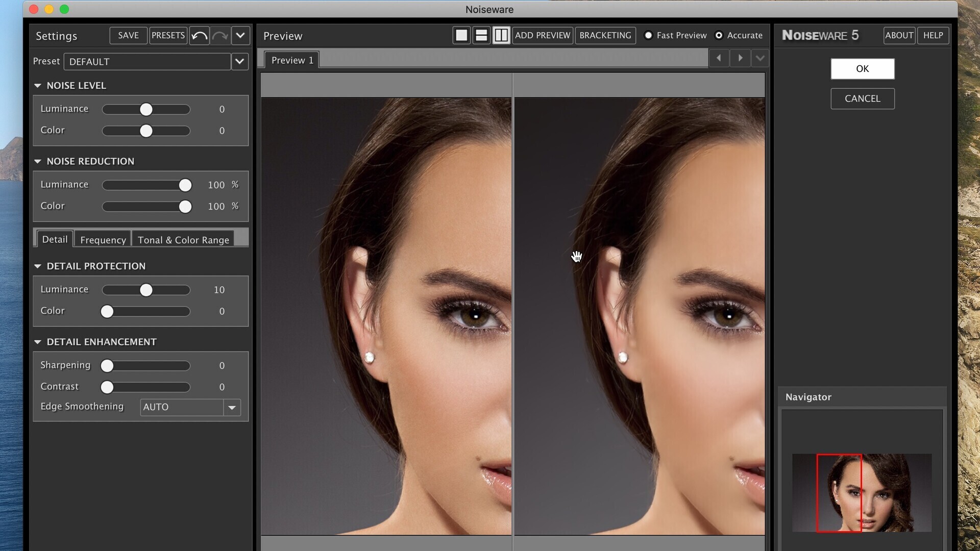This screenshot has height=551, width=980.
Task: Open the HELP button
Action: pyautogui.click(x=933, y=35)
